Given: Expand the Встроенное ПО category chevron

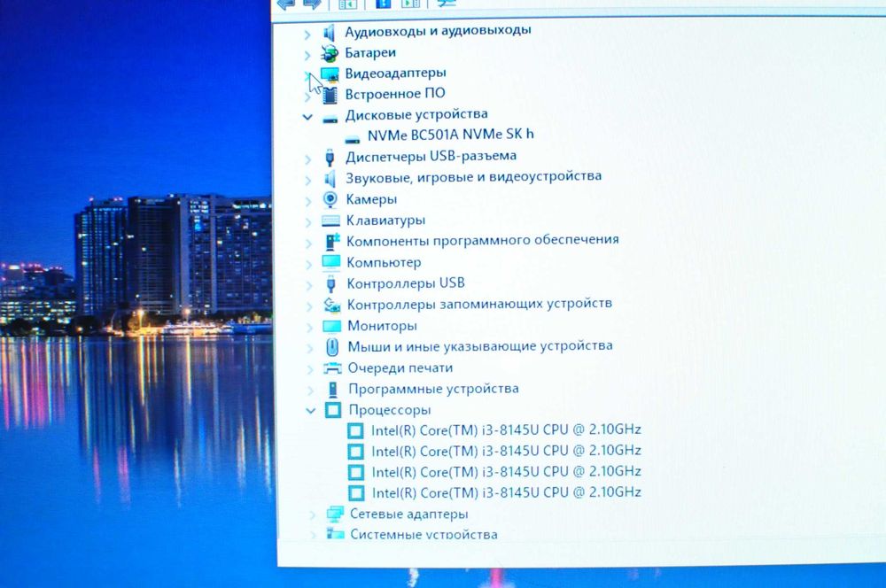Looking at the screenshot, I should 307,97.
